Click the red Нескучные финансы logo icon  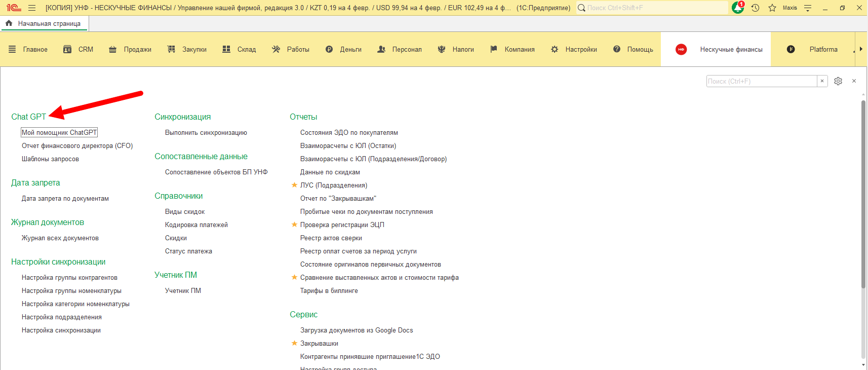pos(681,49)
